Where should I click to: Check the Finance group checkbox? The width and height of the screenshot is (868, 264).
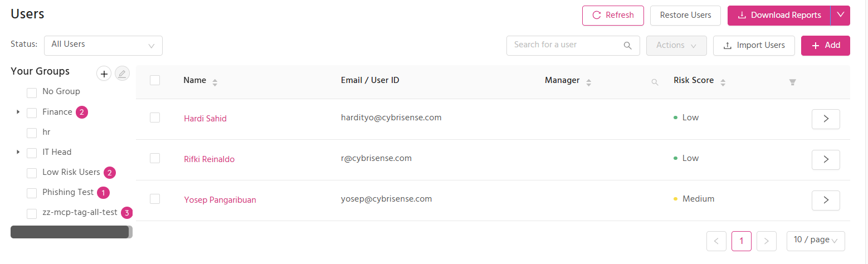pyautogui.click(x=32, y=113)
